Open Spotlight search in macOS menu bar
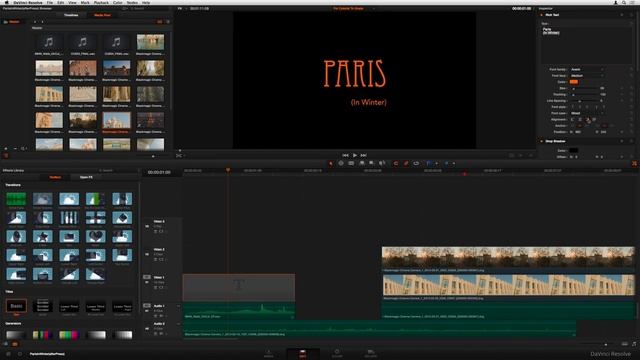Screen dimensions: 640x360 [x=624, y=2]
